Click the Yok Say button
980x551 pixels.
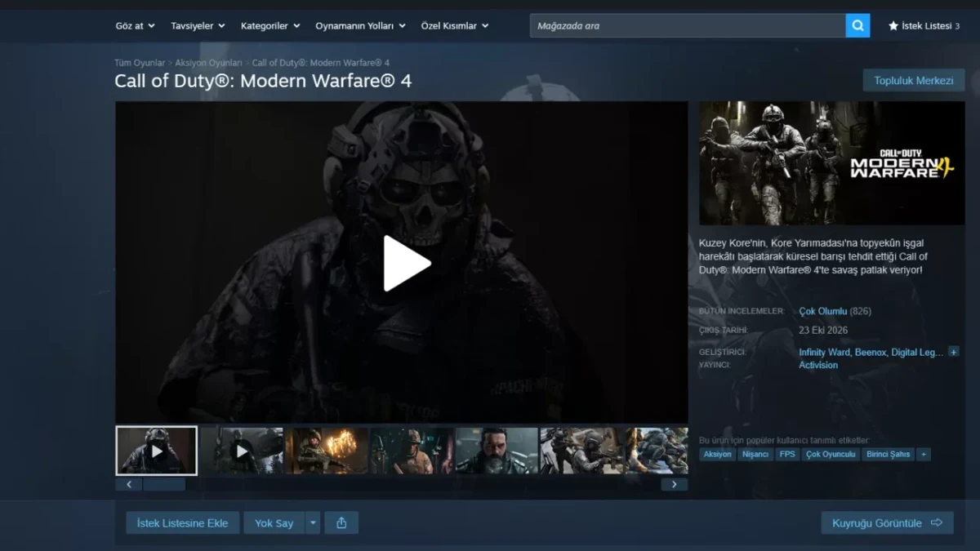click(x=274, y=523)
